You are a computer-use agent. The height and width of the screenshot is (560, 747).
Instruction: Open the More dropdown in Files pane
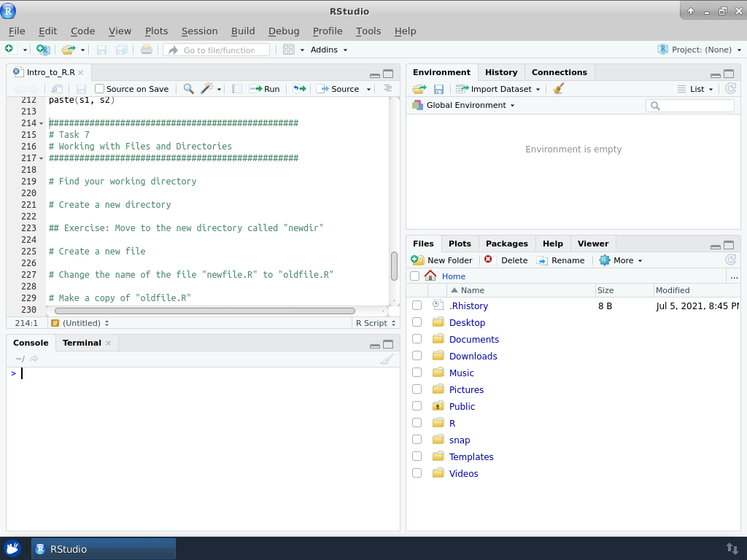621,260
